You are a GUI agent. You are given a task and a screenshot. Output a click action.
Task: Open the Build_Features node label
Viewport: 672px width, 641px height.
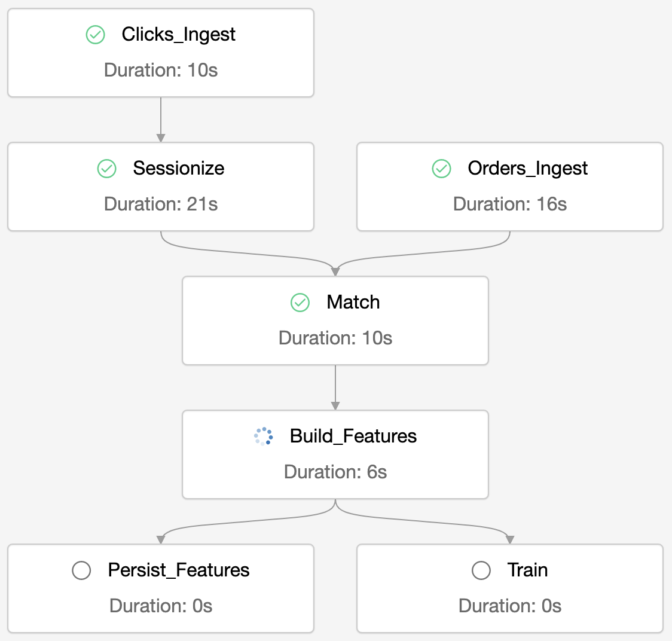[353, 437]
